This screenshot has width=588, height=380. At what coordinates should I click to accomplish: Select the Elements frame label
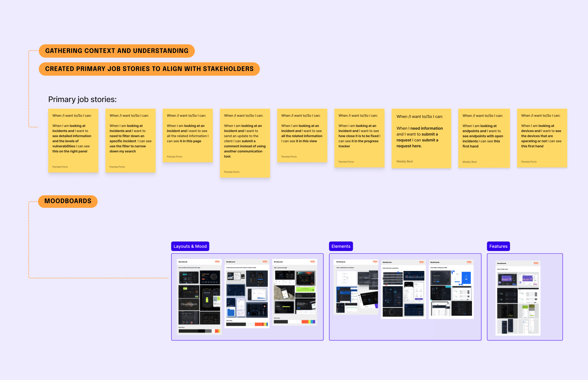(x=341, y=246)
